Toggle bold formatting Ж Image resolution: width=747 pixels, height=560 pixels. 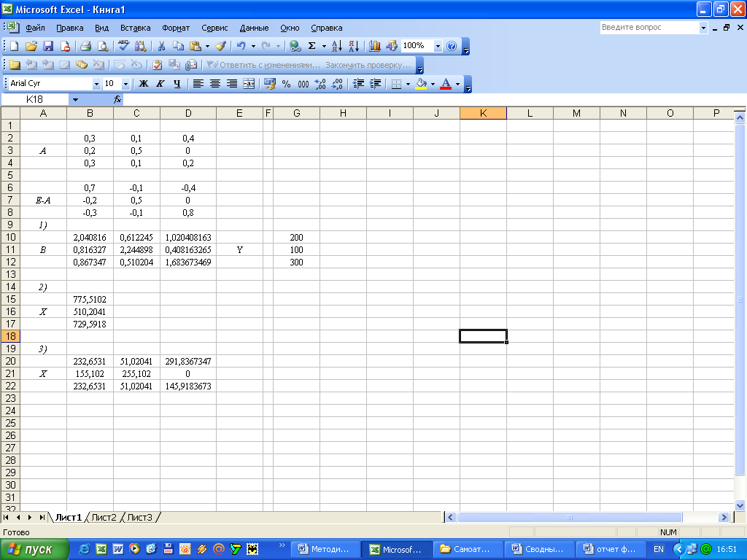144,85
